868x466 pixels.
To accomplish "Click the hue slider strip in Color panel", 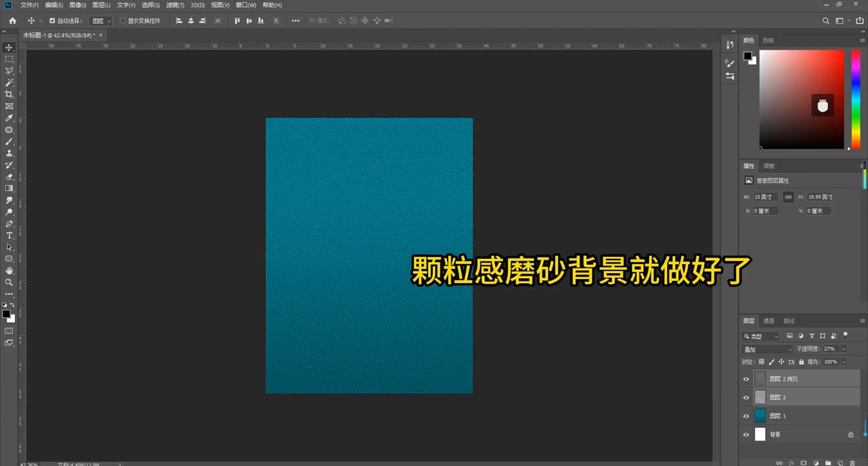I will pyautogui.click(x=855, y=100).
